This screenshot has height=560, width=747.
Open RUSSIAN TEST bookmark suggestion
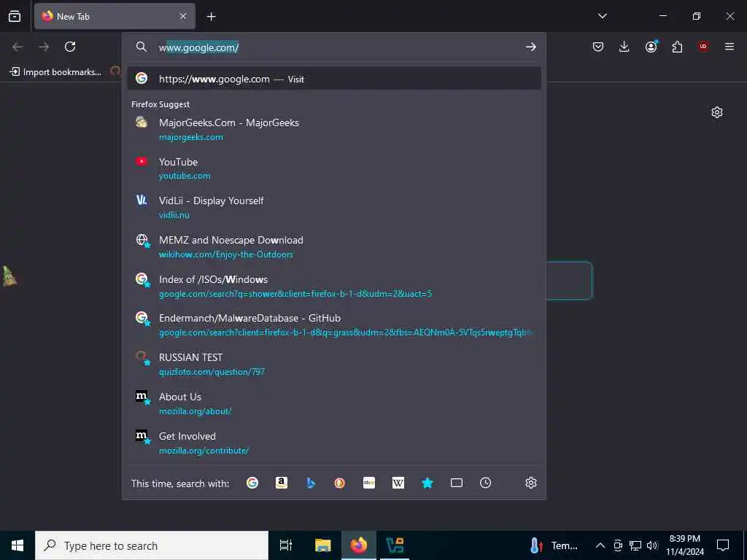click(334, 365)
